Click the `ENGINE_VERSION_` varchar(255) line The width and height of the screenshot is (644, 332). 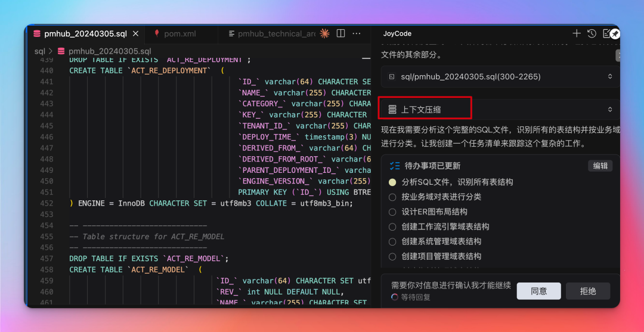point(304,181)
